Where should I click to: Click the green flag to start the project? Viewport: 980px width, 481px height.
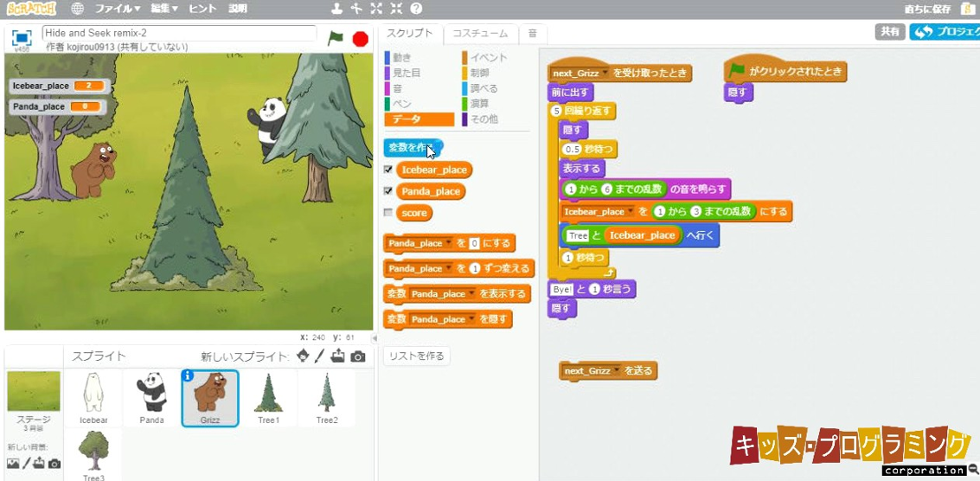(335, 38)
